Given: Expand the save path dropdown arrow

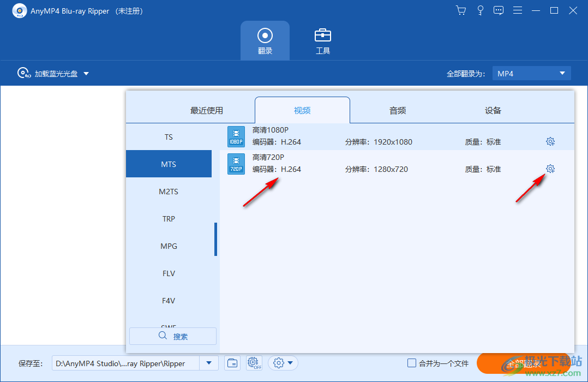Looking at the screenshot, I should [x=209, y=363].
